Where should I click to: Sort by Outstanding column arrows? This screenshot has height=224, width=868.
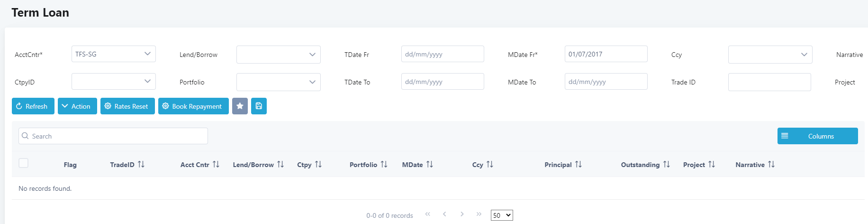(667, 165)
